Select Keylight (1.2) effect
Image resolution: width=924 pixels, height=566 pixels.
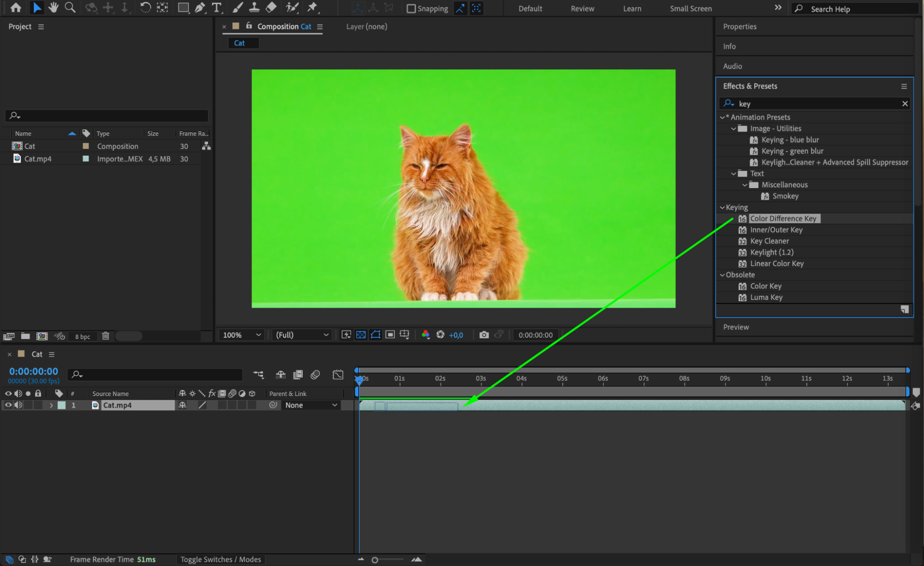tap(771, 252)
